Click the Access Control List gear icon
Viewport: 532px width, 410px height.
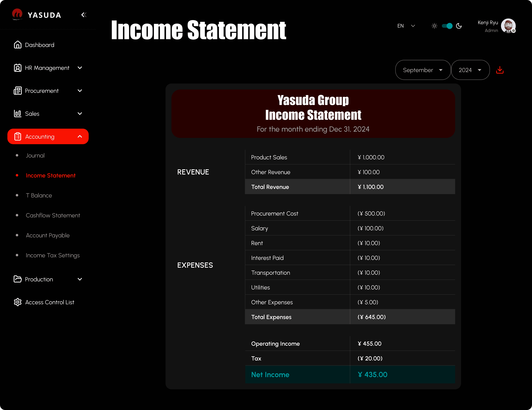pos(18,302)
